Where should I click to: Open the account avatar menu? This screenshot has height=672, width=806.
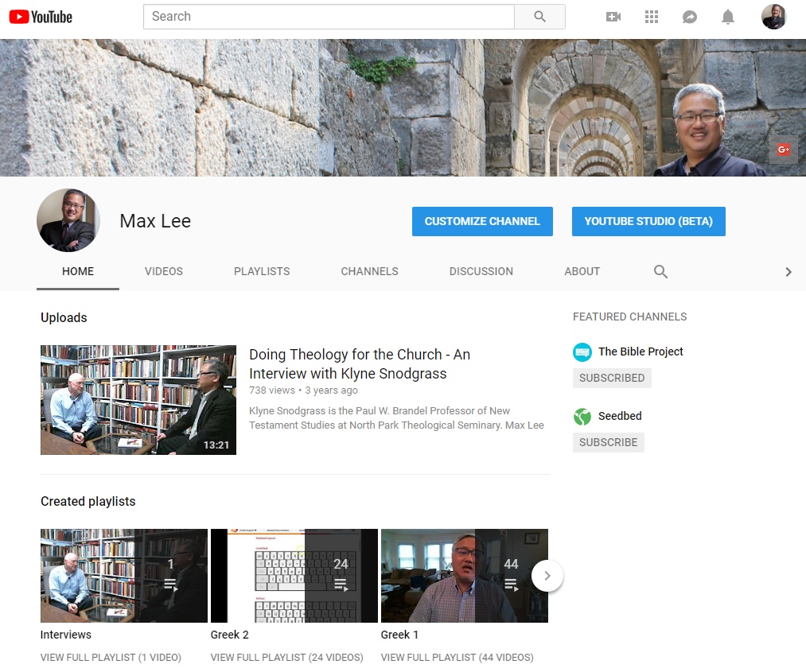tap(773, 17)
